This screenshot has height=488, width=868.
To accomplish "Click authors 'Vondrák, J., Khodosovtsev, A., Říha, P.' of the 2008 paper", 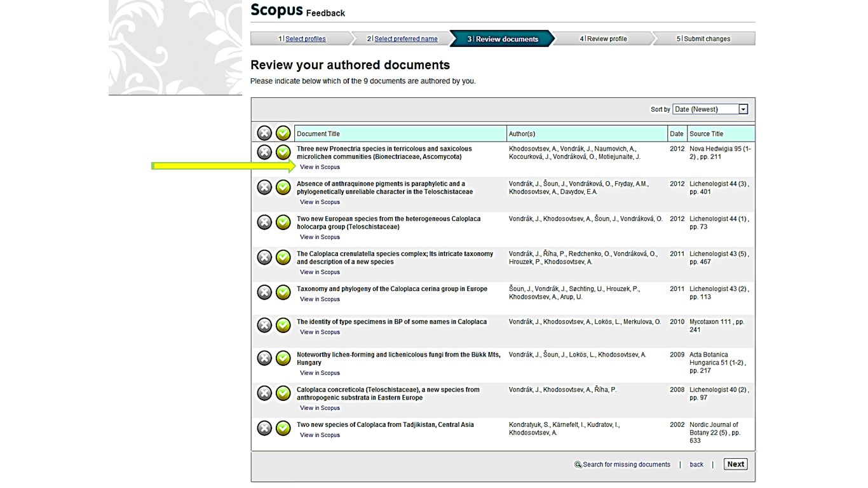I will coord(563,390).
